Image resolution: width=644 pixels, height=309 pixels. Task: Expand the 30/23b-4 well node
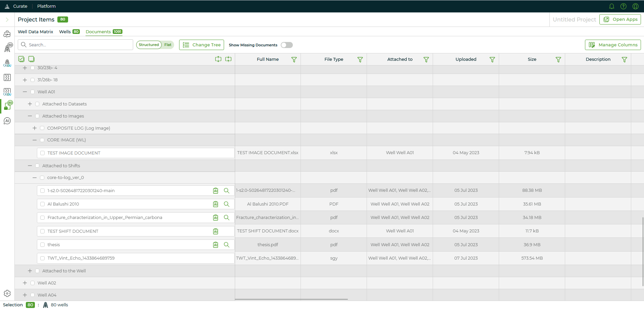click(25, 68)
